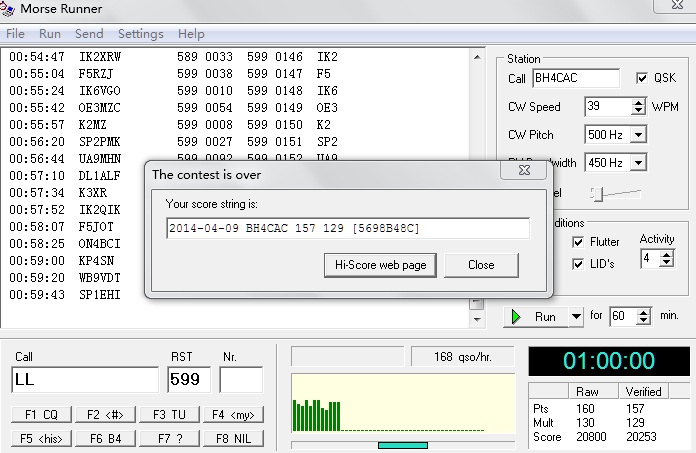696x453 pixels.
Task: Open the CW Pitch 500 Hz dropdown
Action: point(638,134)
